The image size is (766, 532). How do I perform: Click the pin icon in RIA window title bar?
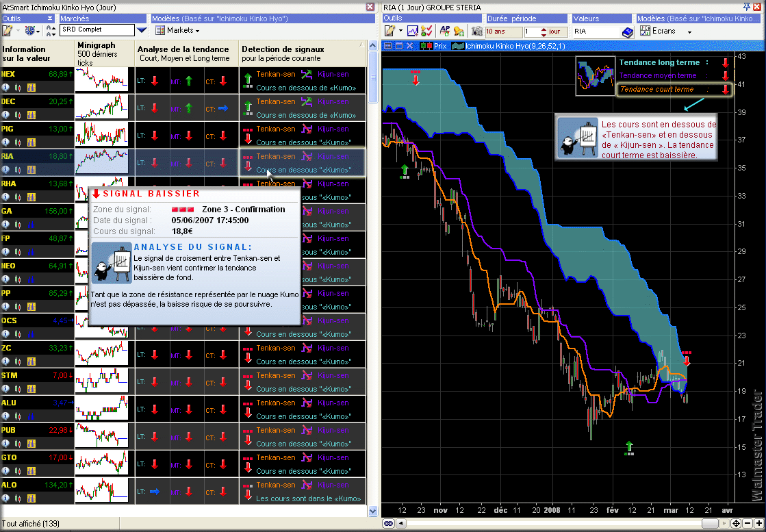point(746,6)
